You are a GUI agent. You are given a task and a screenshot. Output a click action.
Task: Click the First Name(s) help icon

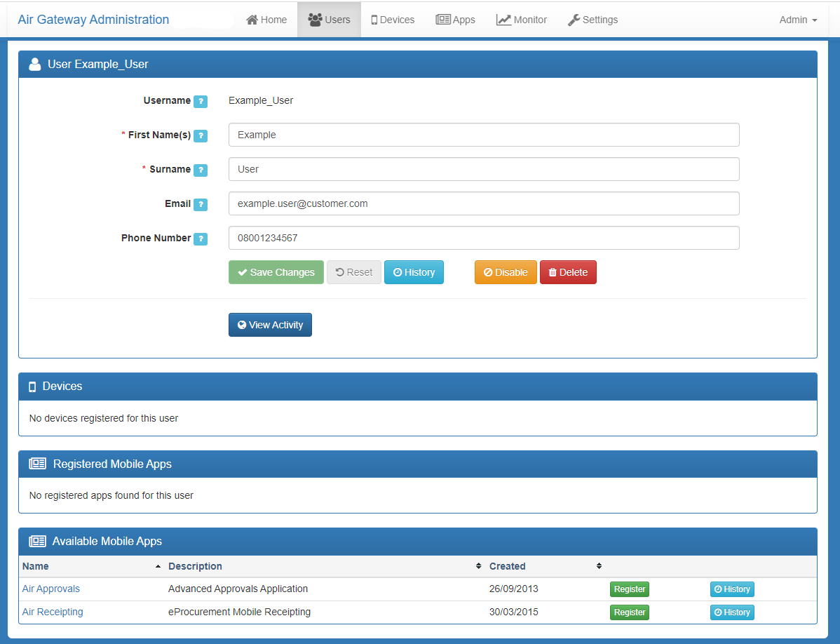click(201, 135)
